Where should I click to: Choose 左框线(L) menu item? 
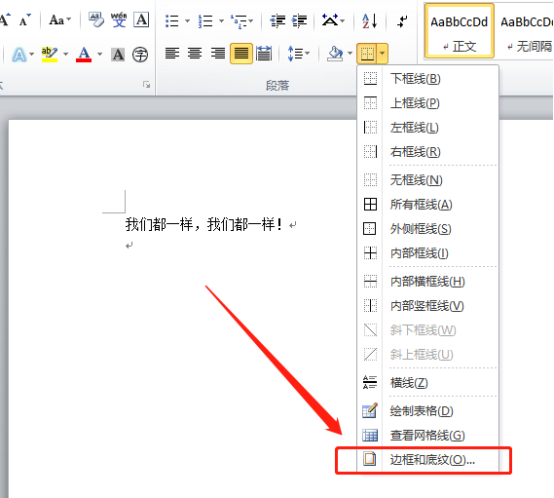click(x=428, y=128)
